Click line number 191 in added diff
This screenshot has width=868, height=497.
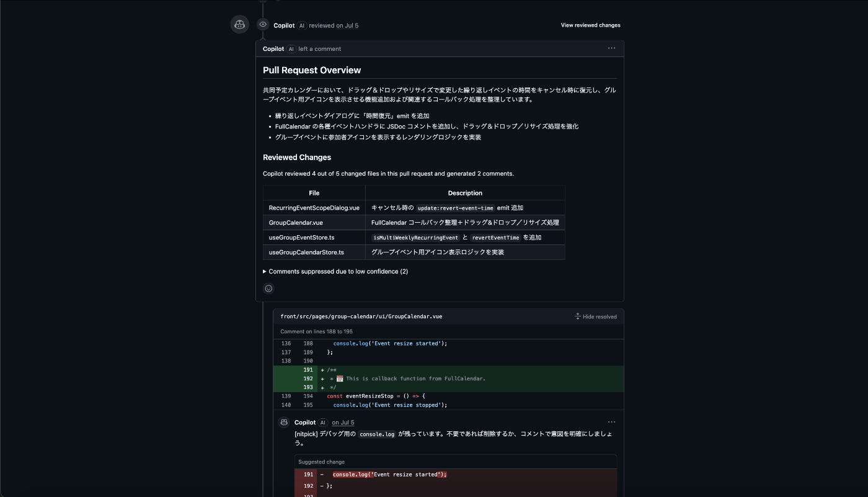tap(308, 370)
